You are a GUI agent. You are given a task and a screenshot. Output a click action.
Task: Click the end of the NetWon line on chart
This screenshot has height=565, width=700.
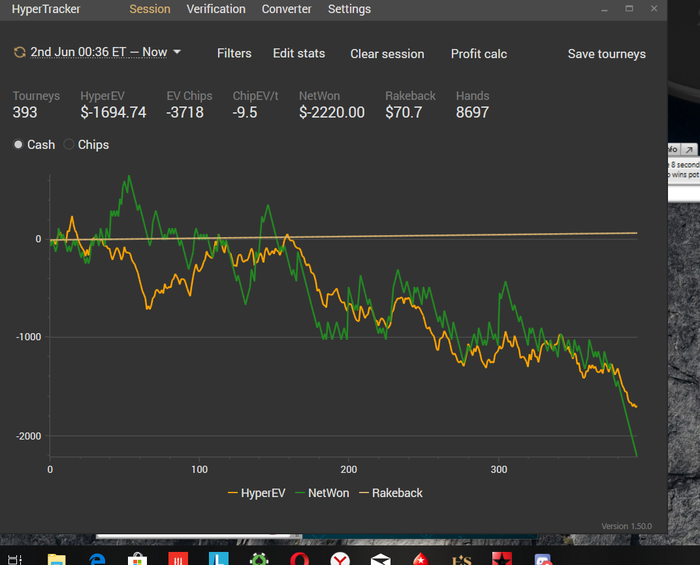tap(636, 456)
